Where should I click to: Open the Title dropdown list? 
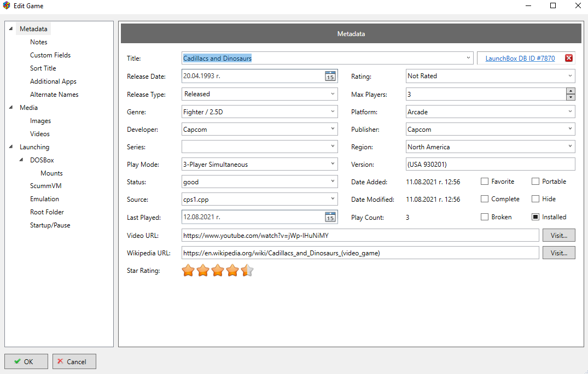pos(468,58)
